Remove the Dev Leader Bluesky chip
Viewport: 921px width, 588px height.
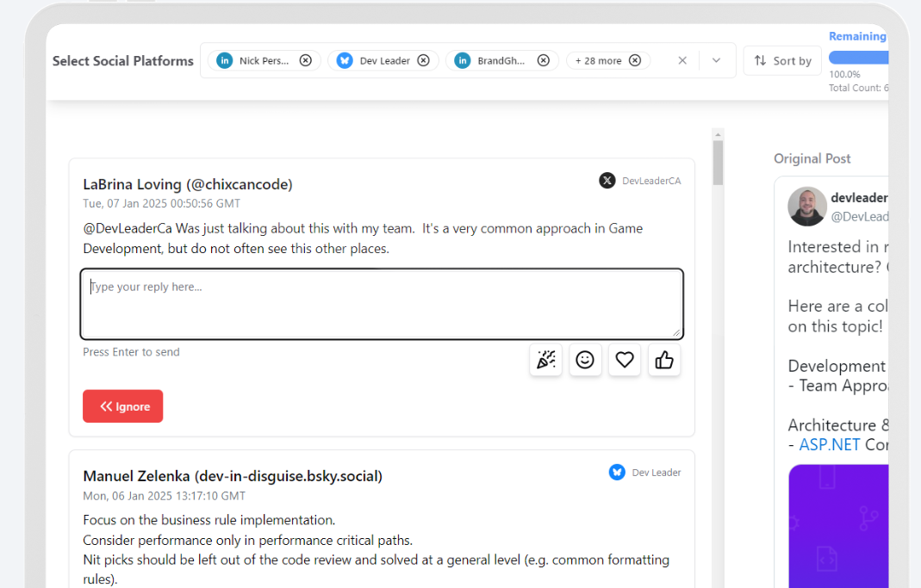[x=424, y=60]
